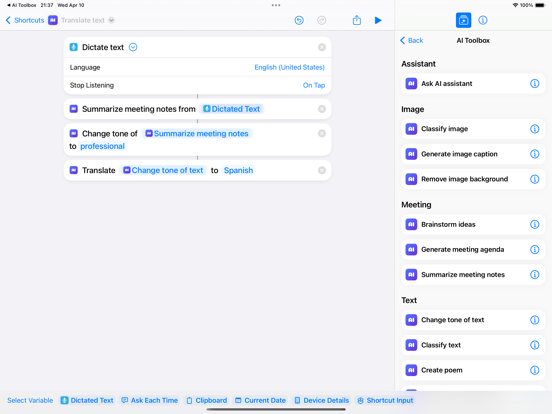Open the share sheet icon
Viewport: 552px width, 414px height.
pos(357,20)
